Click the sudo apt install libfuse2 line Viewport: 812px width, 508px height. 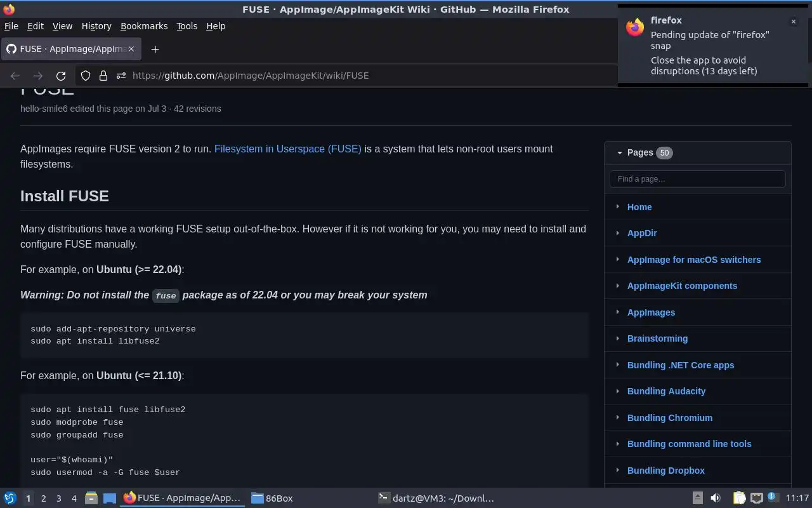coord(95,341)
